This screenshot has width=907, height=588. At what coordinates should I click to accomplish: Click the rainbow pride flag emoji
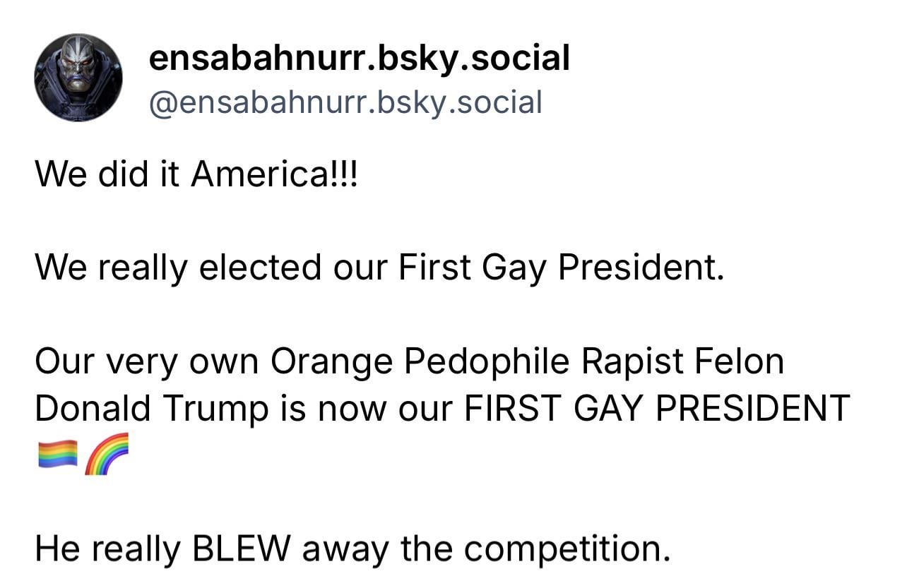pyautogui.click(x=57, y=453)
